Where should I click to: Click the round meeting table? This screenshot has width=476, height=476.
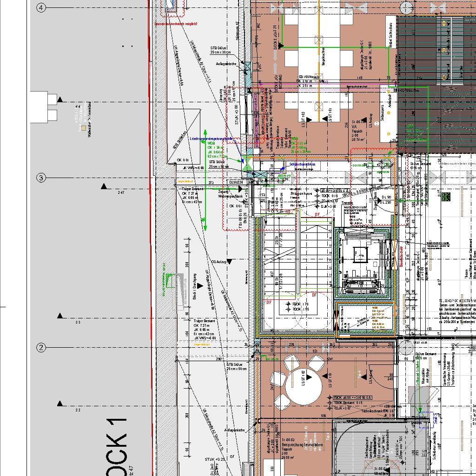tap(304, 388)
